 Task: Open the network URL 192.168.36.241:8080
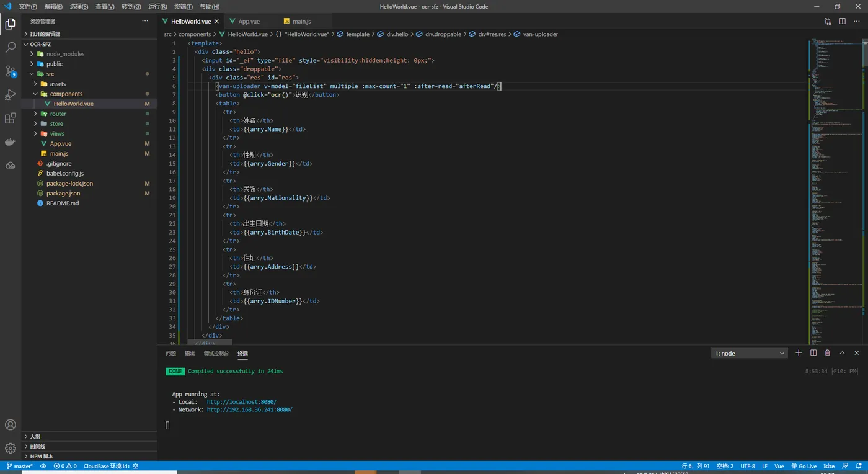pyautogui.click(x=249, y=409)
